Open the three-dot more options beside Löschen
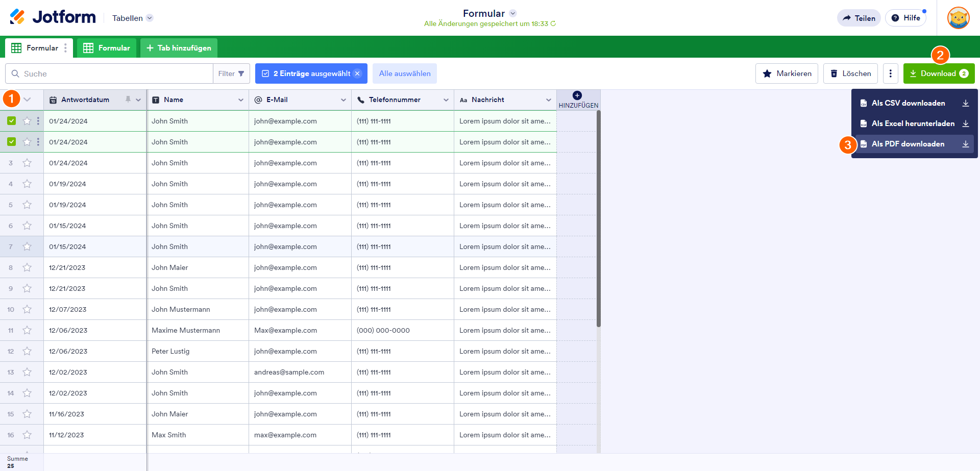This screenshot has width=980, height=471. coord(891,73)
